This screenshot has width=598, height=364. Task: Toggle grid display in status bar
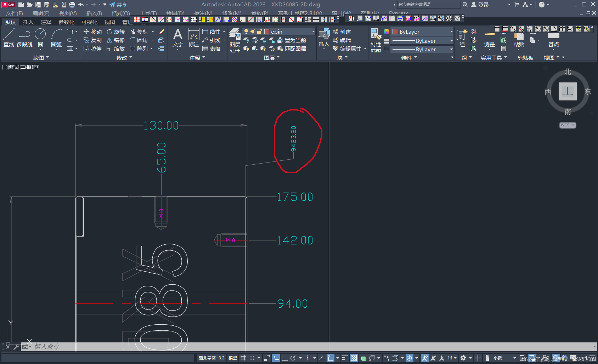(243, 358)
